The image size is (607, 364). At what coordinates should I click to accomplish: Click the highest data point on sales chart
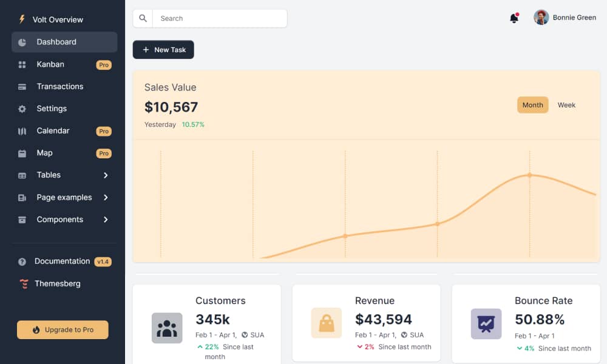pyautogui.click(x=529, y=175)
